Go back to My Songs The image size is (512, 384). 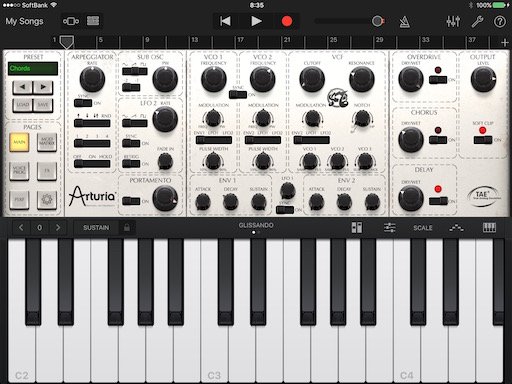pos(24,21)
